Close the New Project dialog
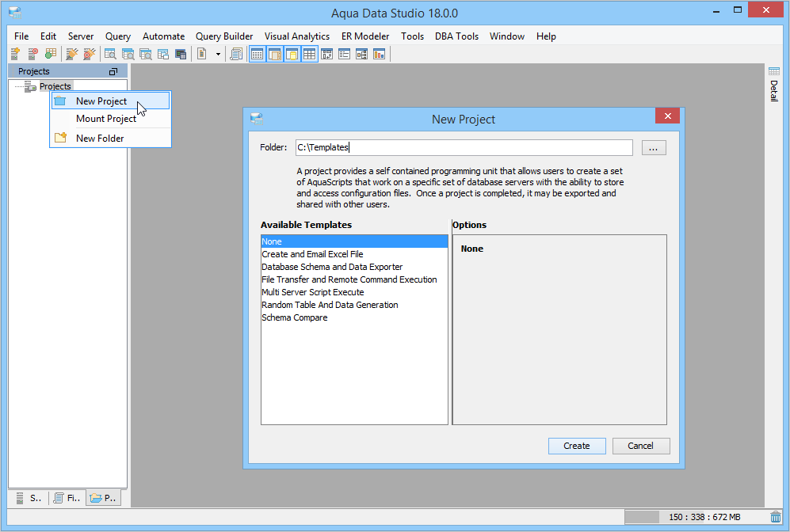This screenshot has height=532, width=790. coord(667,116)
